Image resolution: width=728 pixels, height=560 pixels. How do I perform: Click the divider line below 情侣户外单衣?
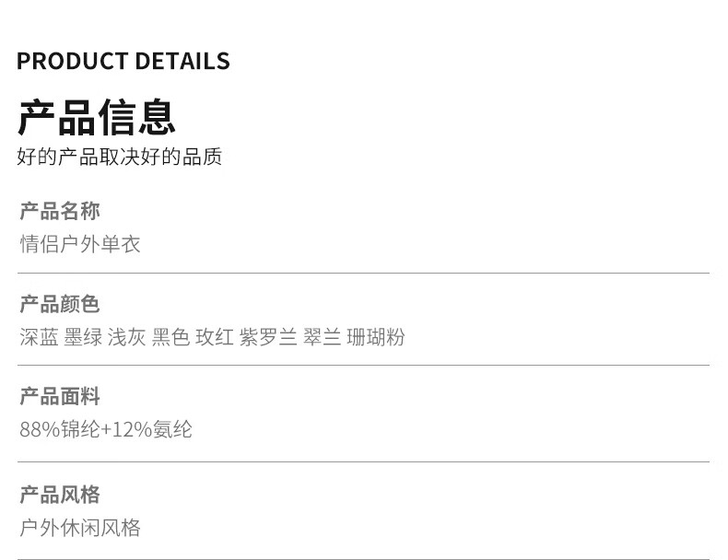tap(363, 274)
